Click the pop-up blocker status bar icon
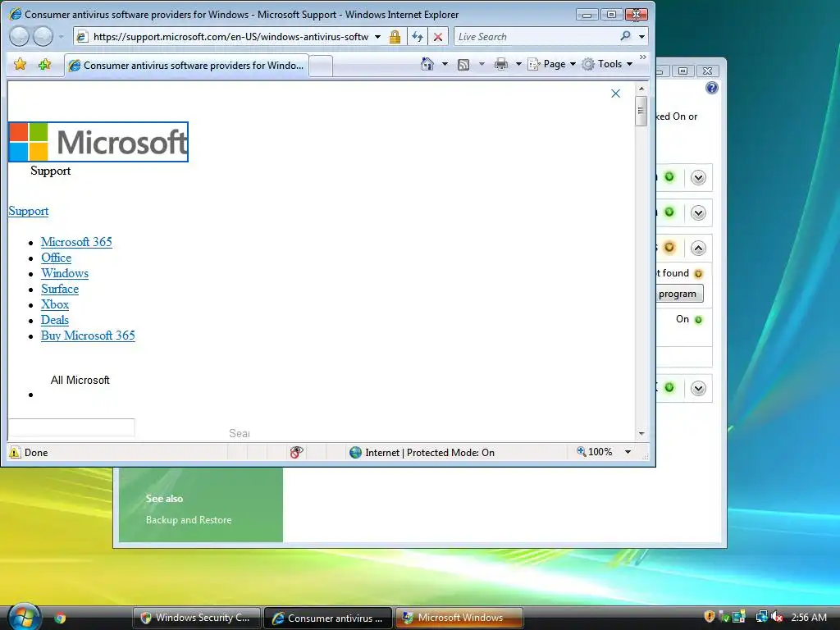 (296, 452)
